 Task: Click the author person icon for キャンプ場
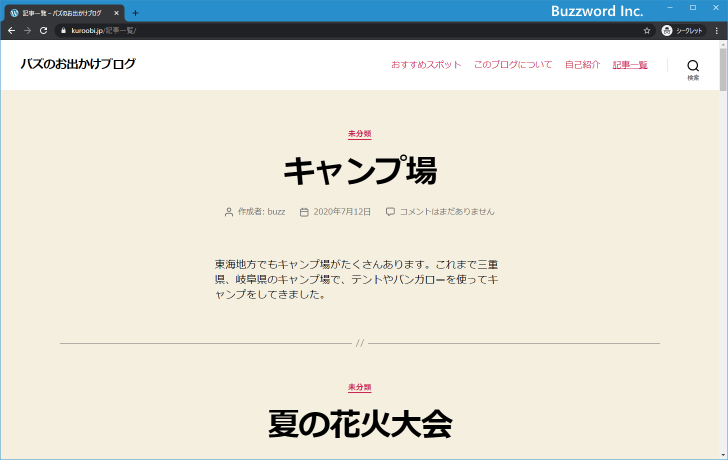point(228,212)
